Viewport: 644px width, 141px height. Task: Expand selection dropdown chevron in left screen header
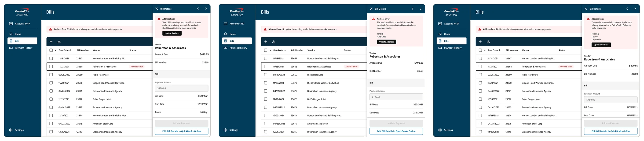pos(56,50)
